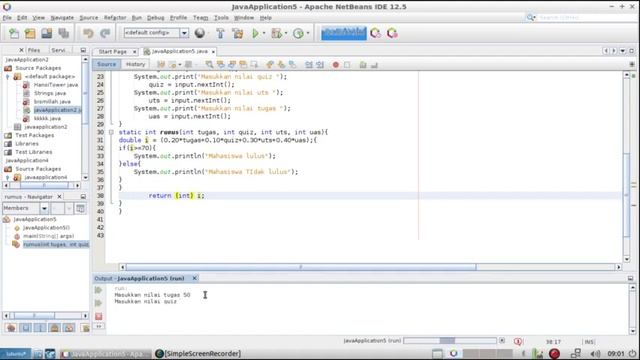Screen dimensions: 640x360
Task: Click the New Project toolbar icon
Action: (x=30, y=33)
